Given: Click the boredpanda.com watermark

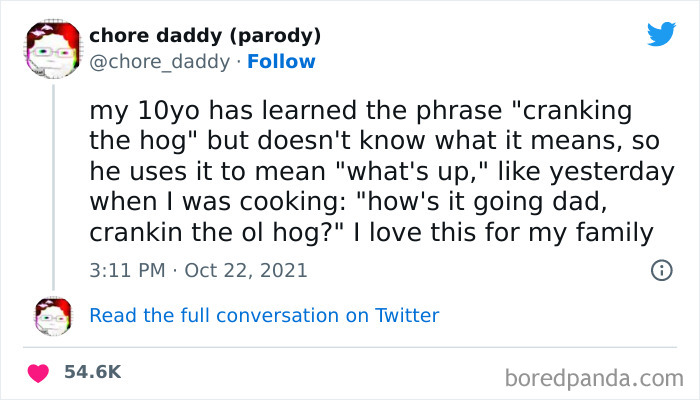Looking at the screenshot, I should click(x=594, y=378).
